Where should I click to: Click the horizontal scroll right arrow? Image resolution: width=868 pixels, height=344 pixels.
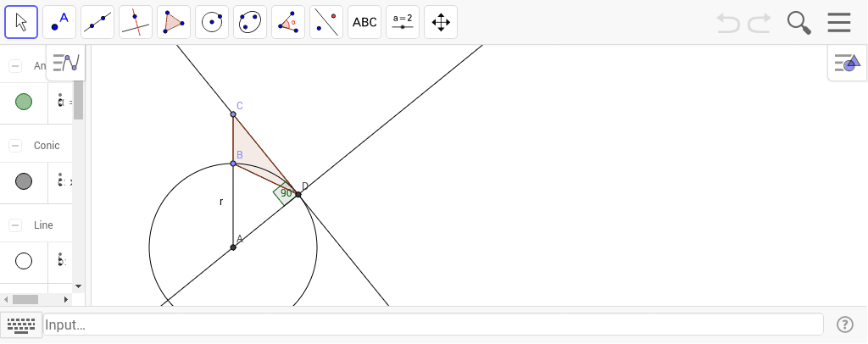coord(66,299)
